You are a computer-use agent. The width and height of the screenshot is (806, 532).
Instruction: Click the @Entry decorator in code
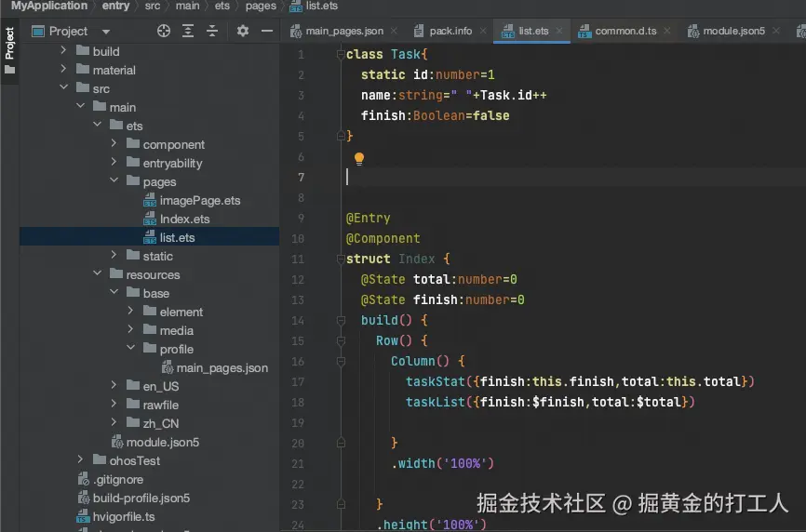pos(368,218)
